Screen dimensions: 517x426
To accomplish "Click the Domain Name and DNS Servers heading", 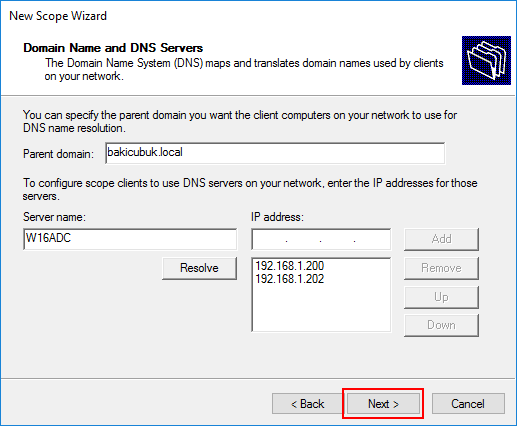I will [113, 48].
